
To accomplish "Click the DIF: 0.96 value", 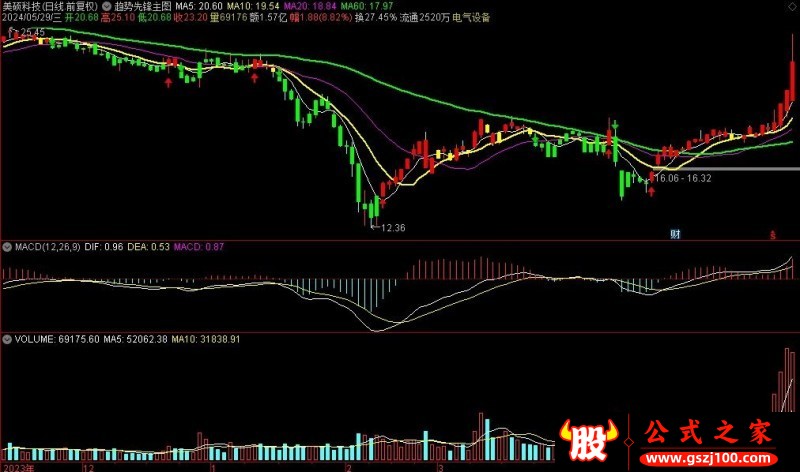I will [104, 247].
